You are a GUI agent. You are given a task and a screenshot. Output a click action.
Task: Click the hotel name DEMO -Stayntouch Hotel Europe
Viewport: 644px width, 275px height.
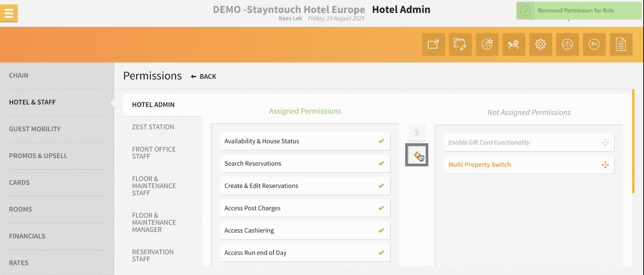289,9
